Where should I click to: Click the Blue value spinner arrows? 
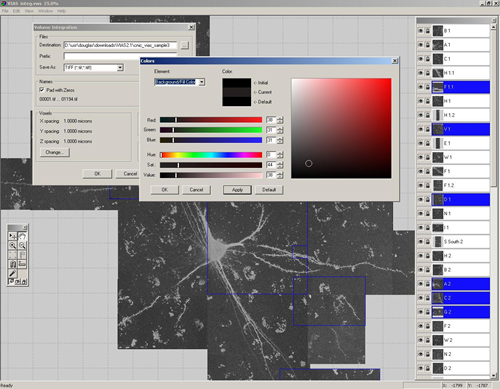pyautogui.click(x=280, y=140)
